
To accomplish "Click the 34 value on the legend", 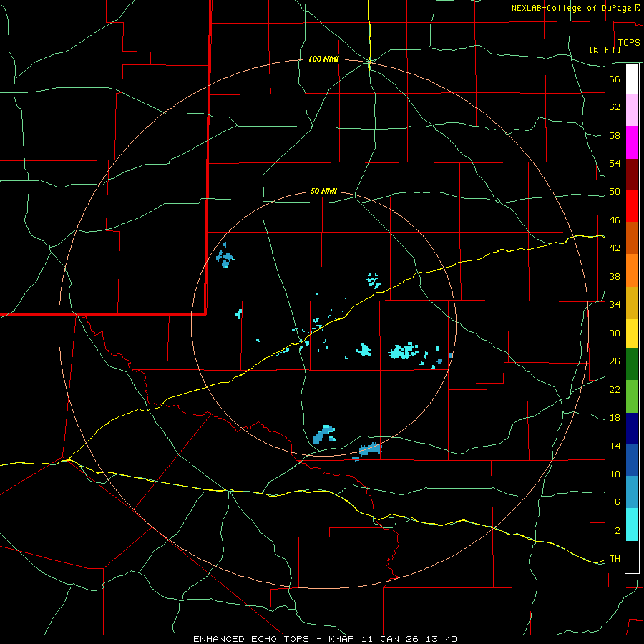I will [615, 305].
